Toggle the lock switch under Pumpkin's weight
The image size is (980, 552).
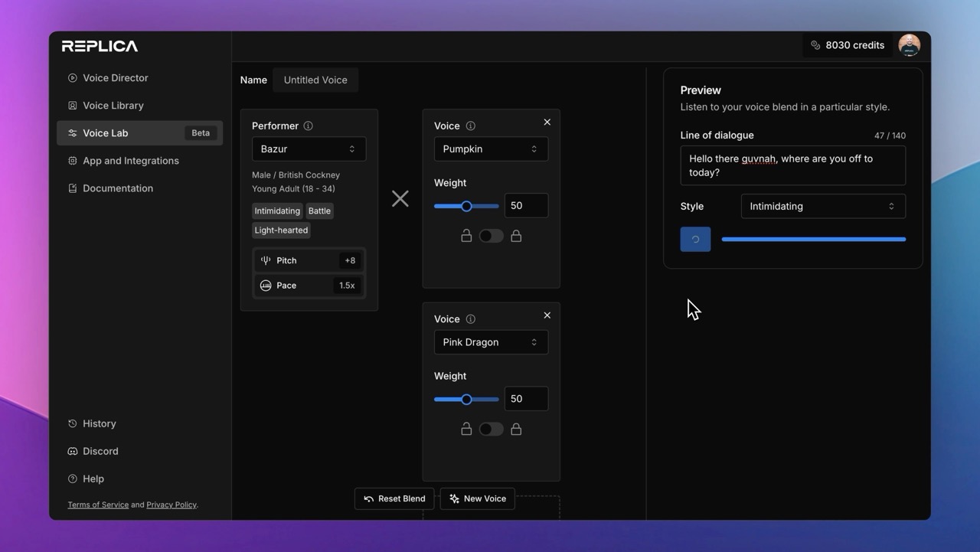click(491, 235)
